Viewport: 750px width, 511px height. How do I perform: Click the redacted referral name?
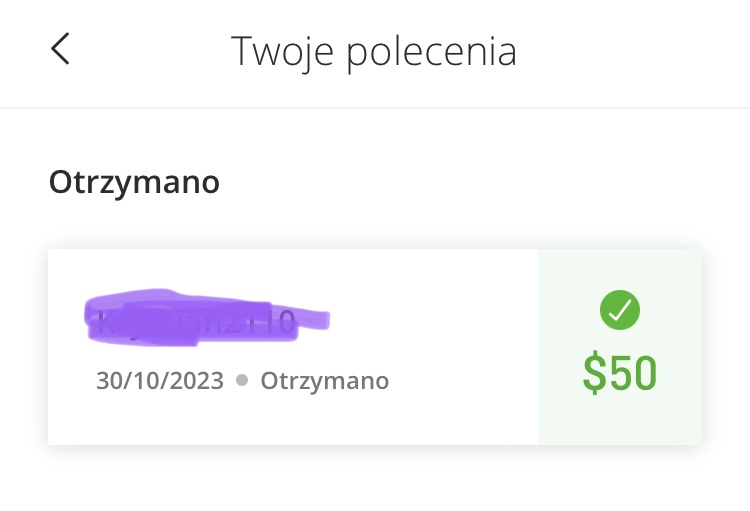tap(207, 317)
